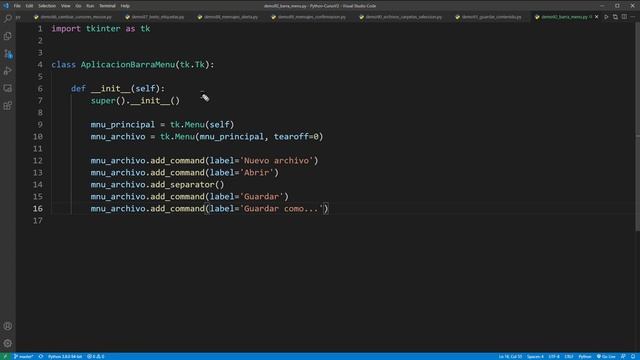Open the notifications bell icon
The height and width of the screenshot is (360, 640).
(x=633, y=356)
